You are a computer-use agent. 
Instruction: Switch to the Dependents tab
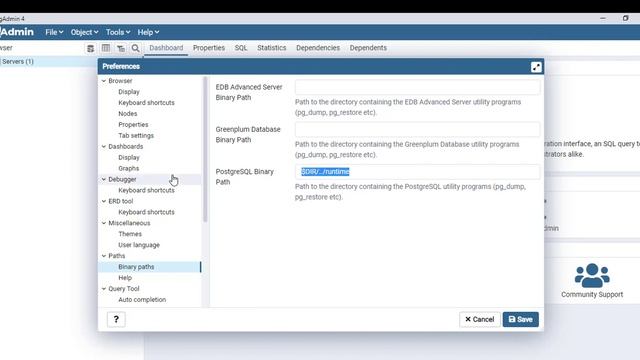[x=368, y=48]
